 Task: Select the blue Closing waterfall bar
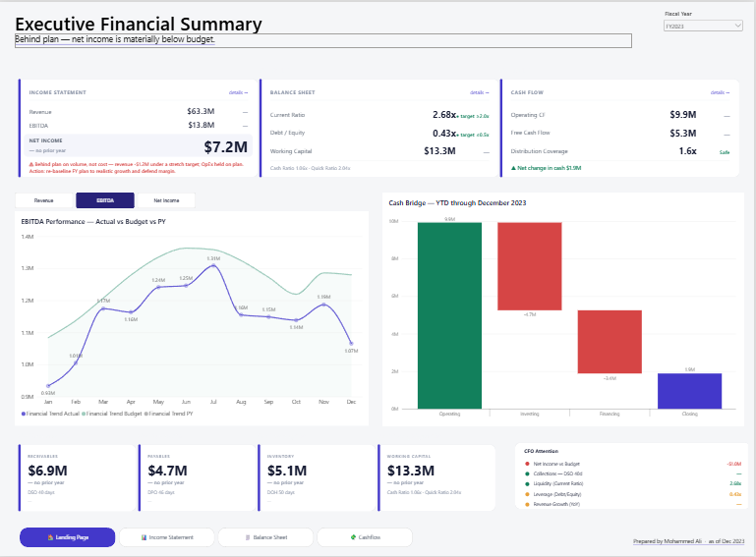click(689, 391)
